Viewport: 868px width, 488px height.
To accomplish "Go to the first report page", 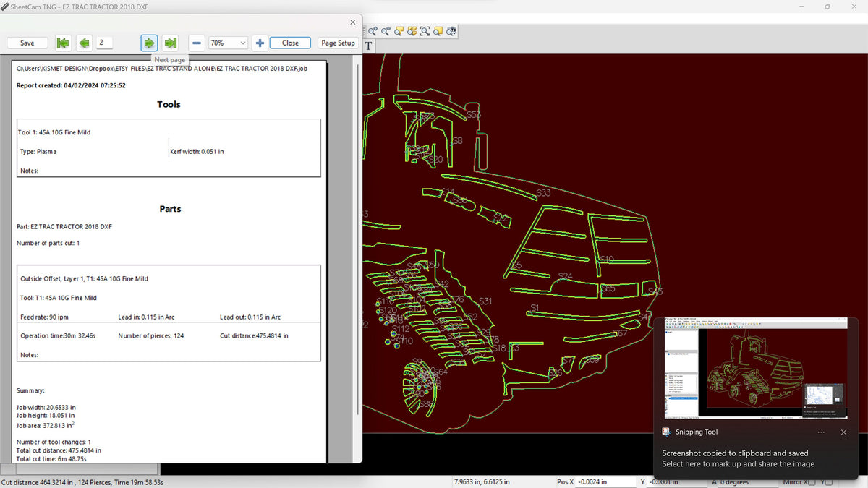I will pyautogui.click(x=63, y=43).
